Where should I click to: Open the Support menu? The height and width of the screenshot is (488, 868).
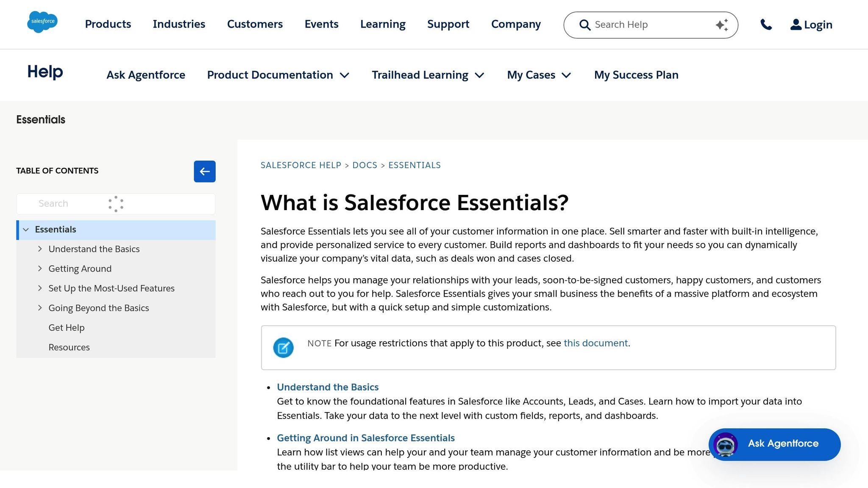coord(448,24)
